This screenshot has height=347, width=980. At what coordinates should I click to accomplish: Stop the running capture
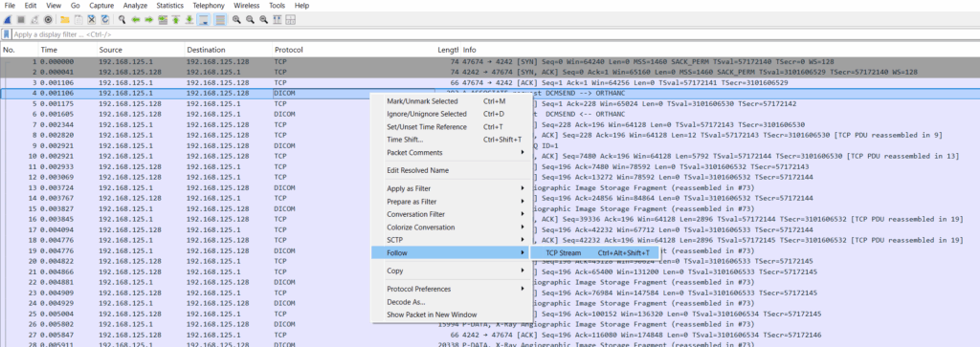21,20
